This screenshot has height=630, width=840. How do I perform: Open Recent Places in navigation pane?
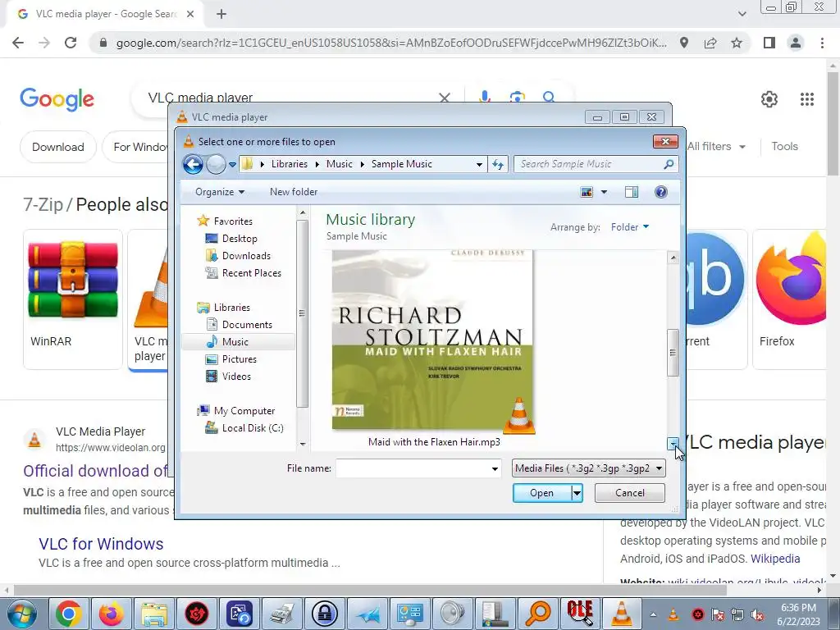pos(251,272)
